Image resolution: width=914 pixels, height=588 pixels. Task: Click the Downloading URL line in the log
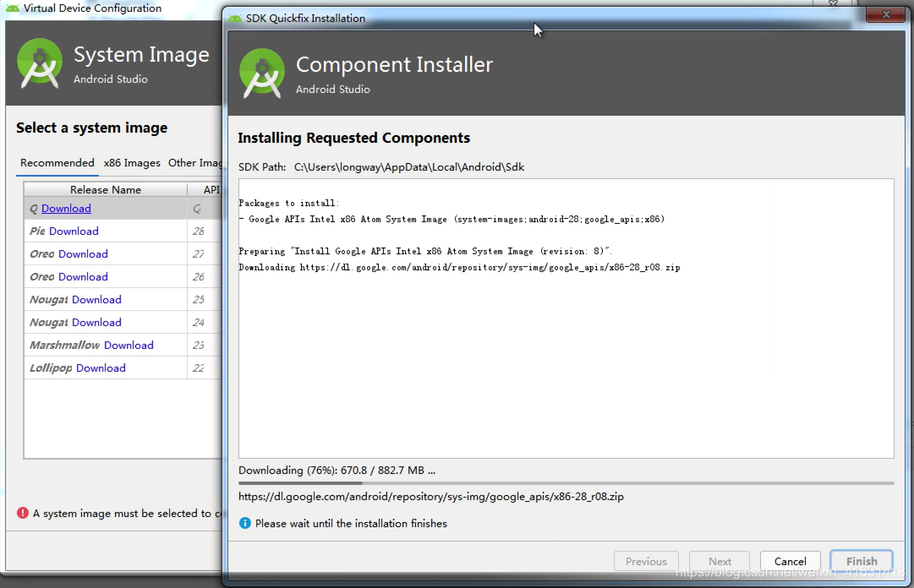coord(459,267)
